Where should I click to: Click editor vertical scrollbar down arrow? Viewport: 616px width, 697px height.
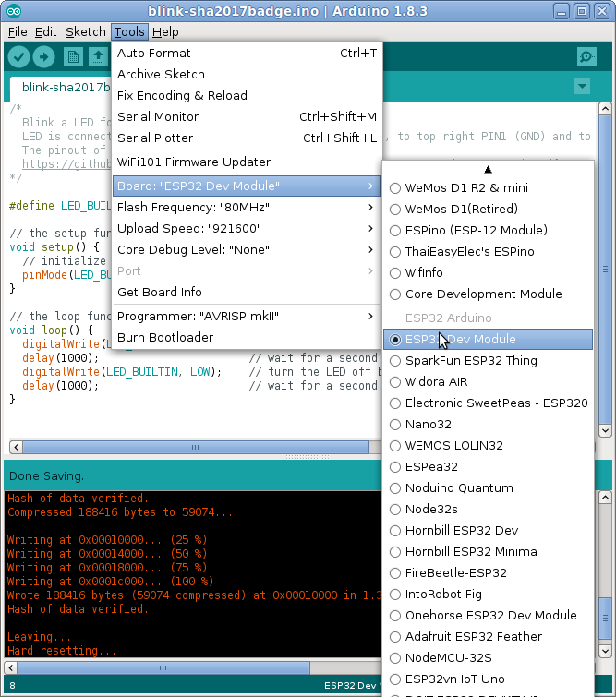tap(605, 430)
